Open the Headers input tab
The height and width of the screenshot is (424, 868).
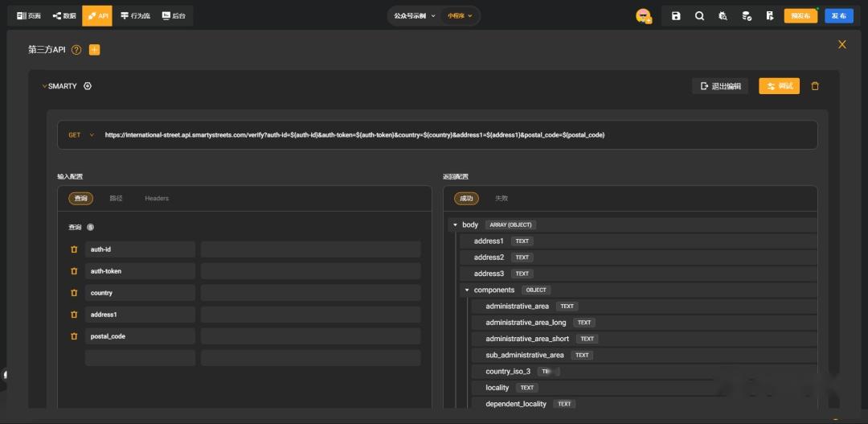pyautogui.click(x=157, y=199)
